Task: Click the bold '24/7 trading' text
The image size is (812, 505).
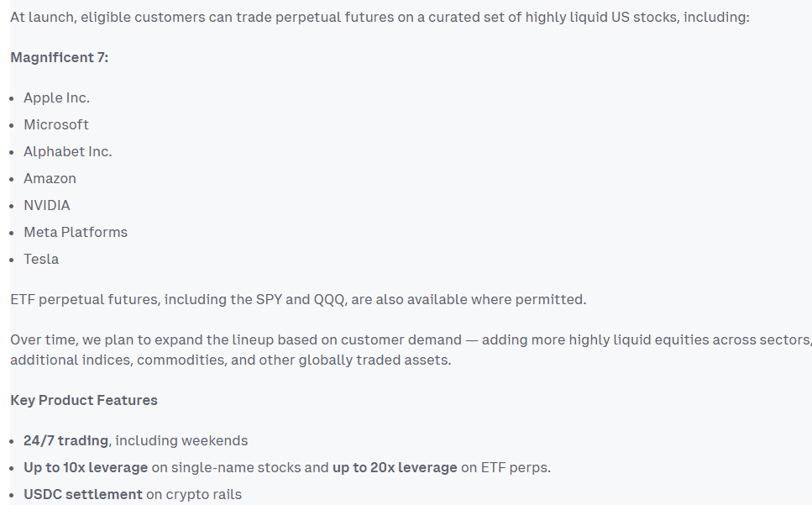Action: [65, 441]
